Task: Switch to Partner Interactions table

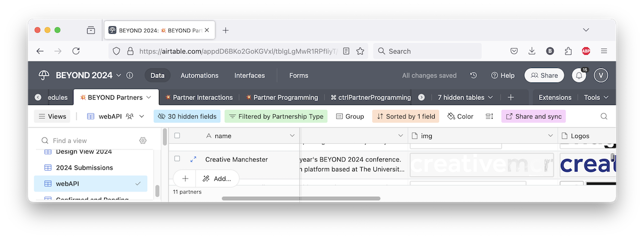Action: pyautogui.click(x=199, y=97)
